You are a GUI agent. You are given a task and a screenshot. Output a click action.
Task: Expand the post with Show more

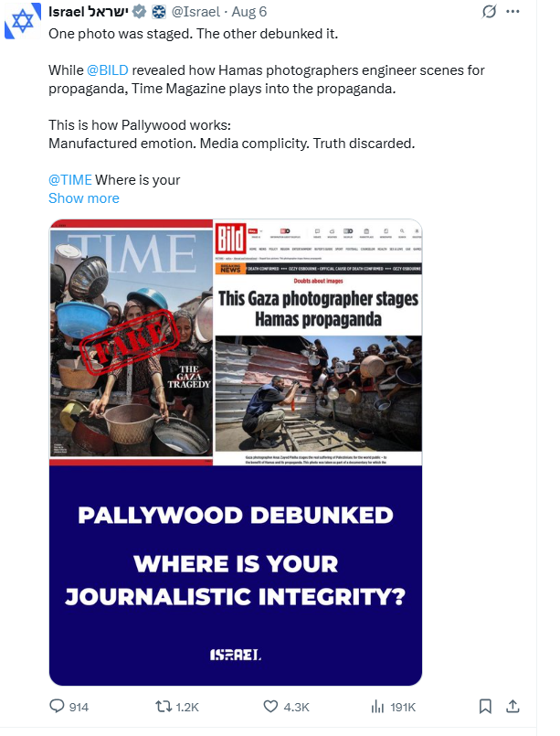[x=84, y=198]
